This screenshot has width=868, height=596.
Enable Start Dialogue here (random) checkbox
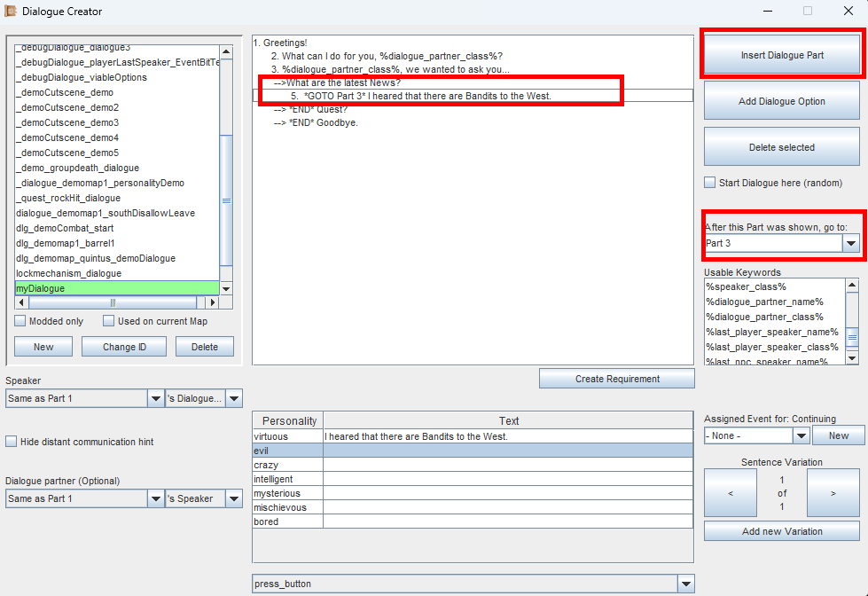click(710, 183)
